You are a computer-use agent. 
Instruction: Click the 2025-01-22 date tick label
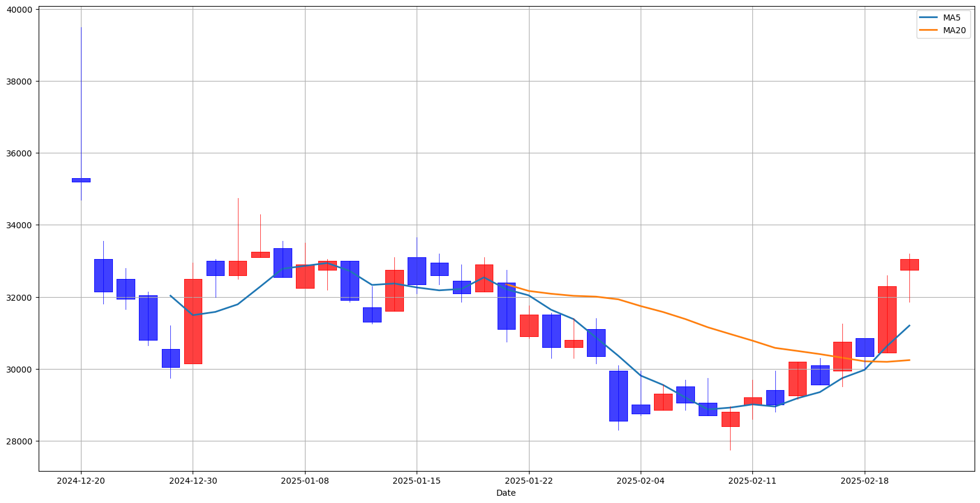[x=529, y=481]
